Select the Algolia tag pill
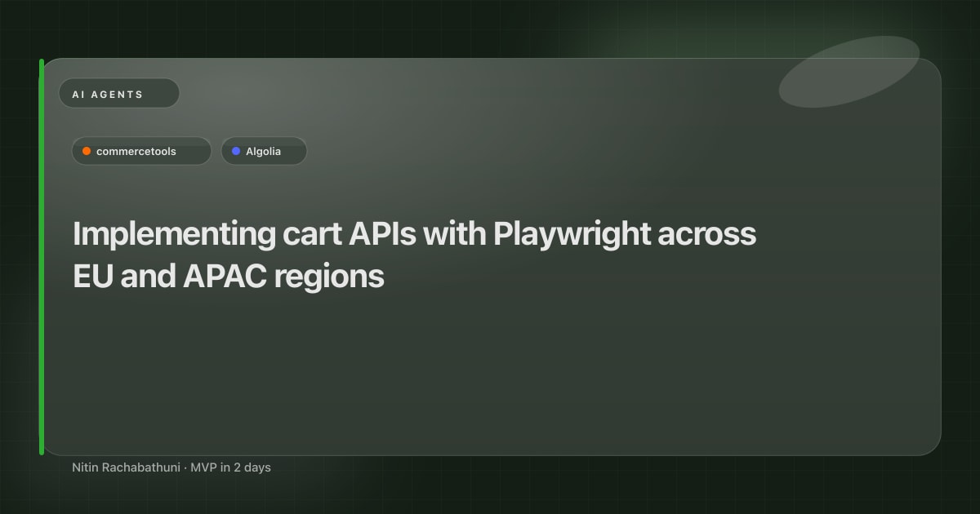980x514 pixels. 264,151
